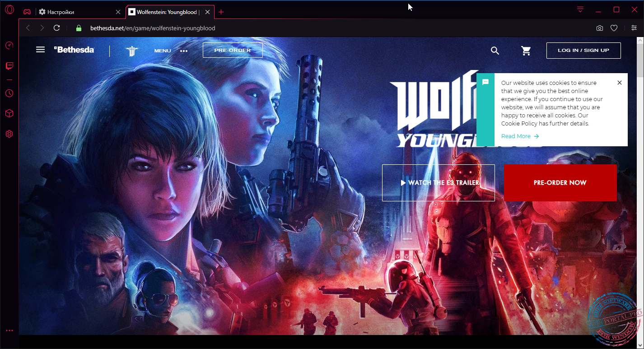
Task: Click the teal chat icon on cookie notice
Action: click(x=485, y=82)
